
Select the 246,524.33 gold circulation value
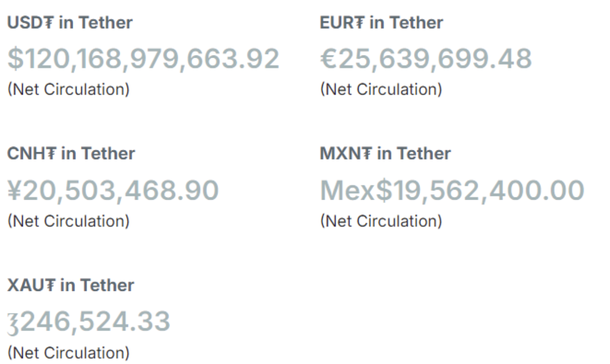pos(88,322)
